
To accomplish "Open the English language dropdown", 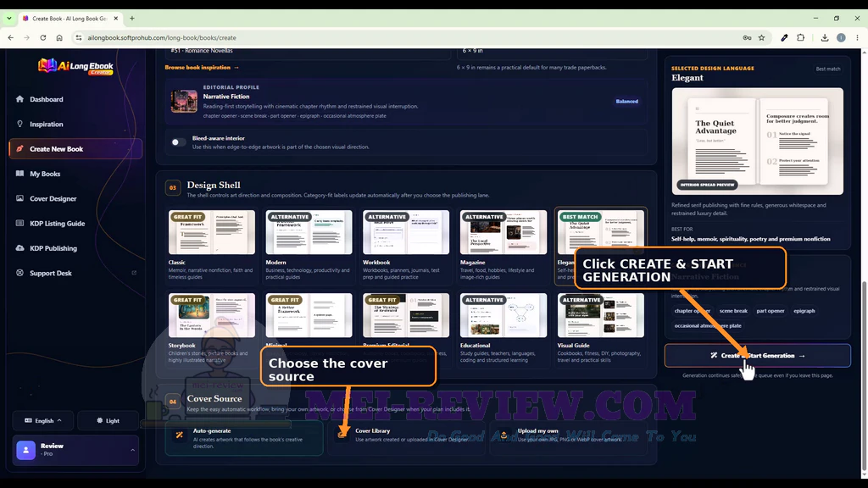I will pyautogui.click(x=42, y=420).
